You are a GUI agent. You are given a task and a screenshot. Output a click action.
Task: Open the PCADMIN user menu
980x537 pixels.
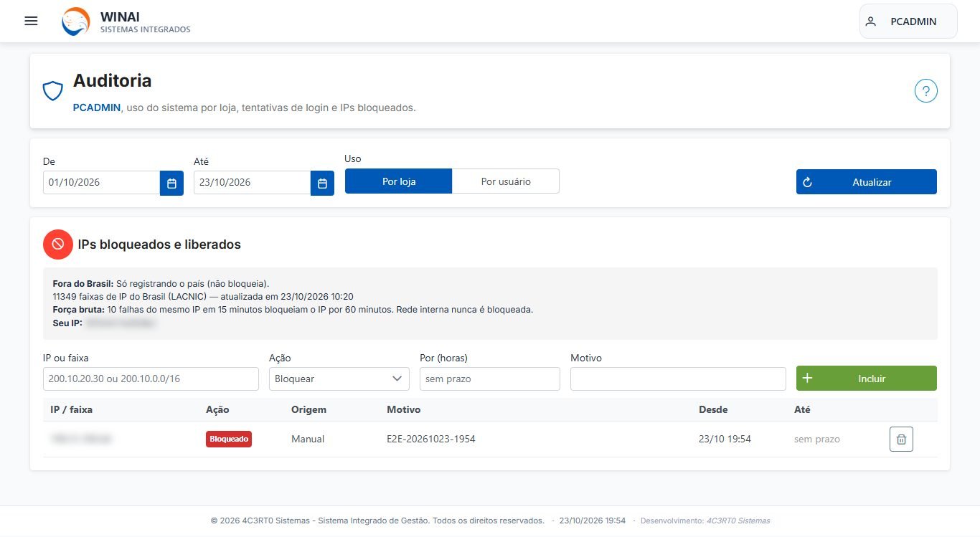click(x=908, y=22)
